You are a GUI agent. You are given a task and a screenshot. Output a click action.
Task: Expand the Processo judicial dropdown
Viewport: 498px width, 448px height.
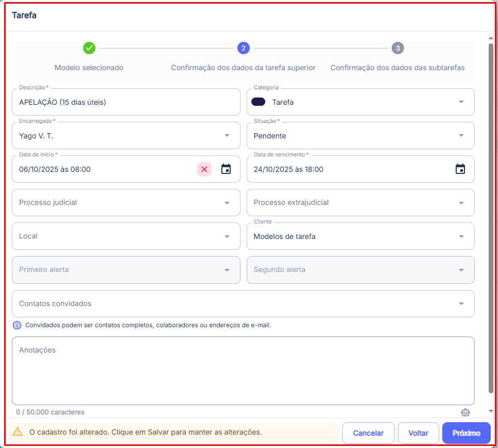click(126, 203)
